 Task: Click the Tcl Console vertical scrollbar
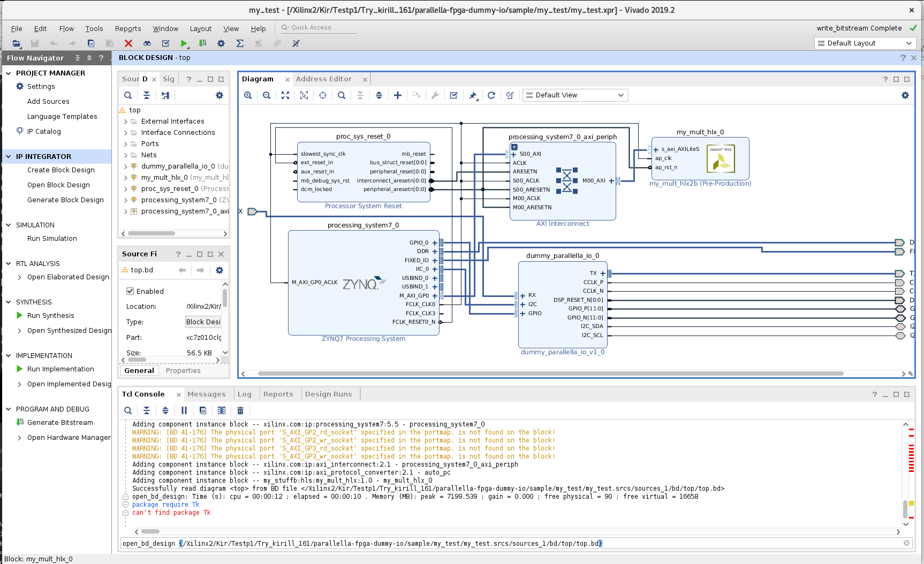tap(906, 509)
